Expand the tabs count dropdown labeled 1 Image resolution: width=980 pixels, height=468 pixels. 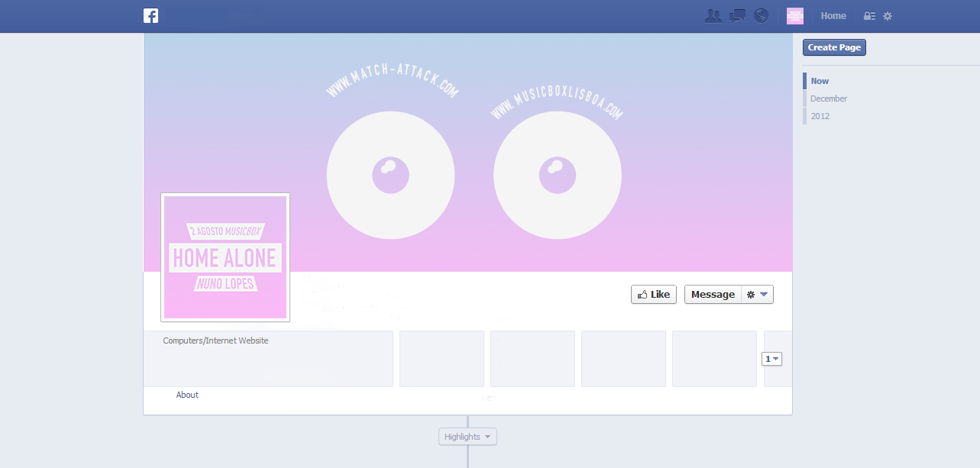pos(772,359)
